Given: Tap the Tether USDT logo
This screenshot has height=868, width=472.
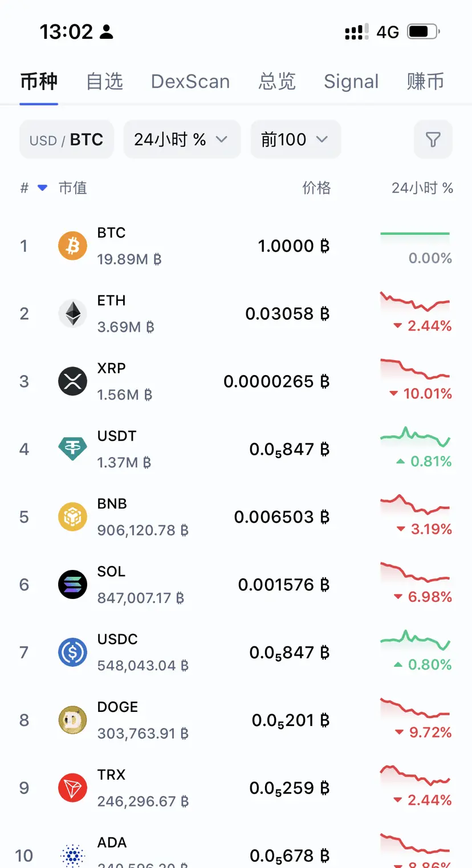Looking at the screenshot, I should (x=73, y=449).
